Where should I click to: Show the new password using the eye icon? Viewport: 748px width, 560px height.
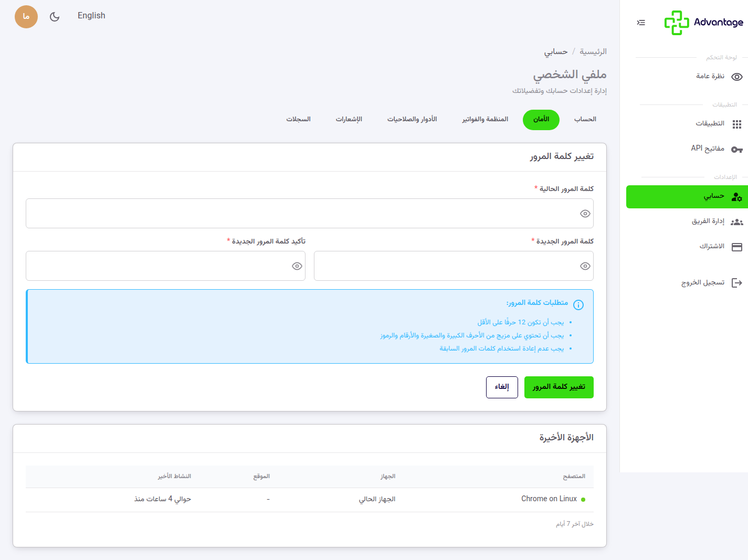[585, 266]
